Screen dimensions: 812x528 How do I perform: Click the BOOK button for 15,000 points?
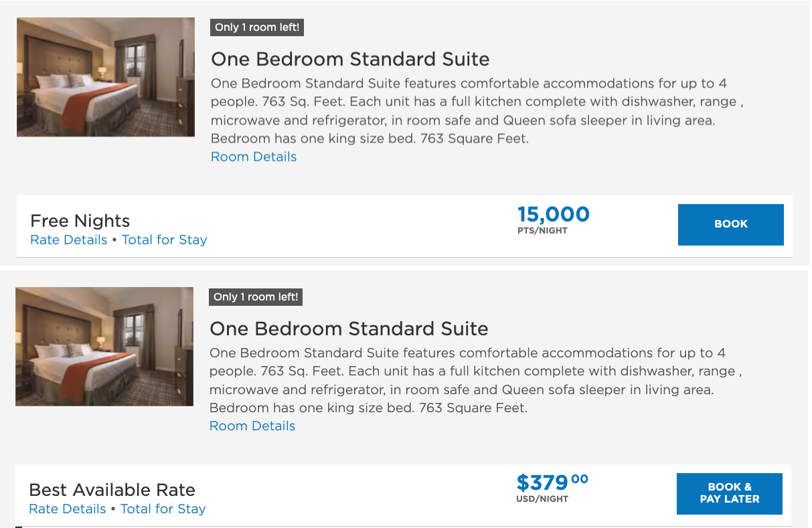click(x=731, y=224)
